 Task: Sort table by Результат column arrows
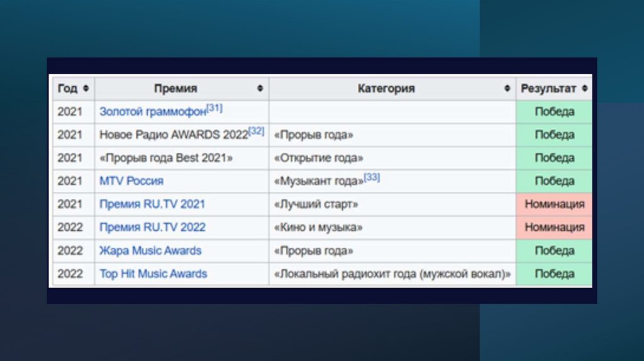(x=585, y=88)
